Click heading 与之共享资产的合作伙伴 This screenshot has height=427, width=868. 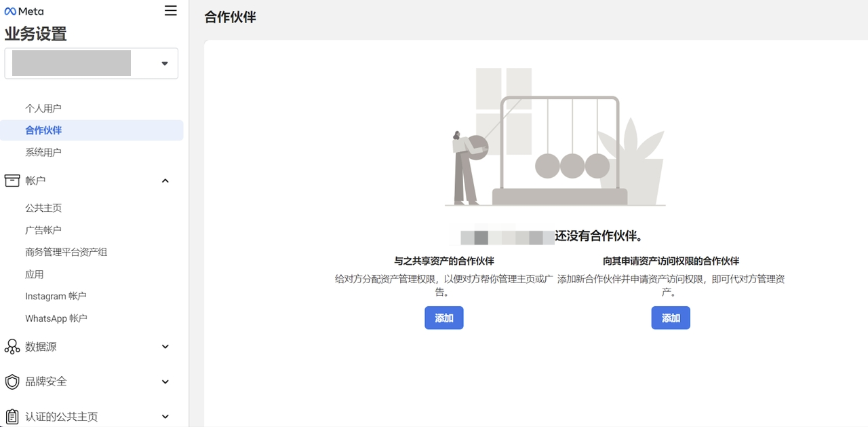point(444,261)
